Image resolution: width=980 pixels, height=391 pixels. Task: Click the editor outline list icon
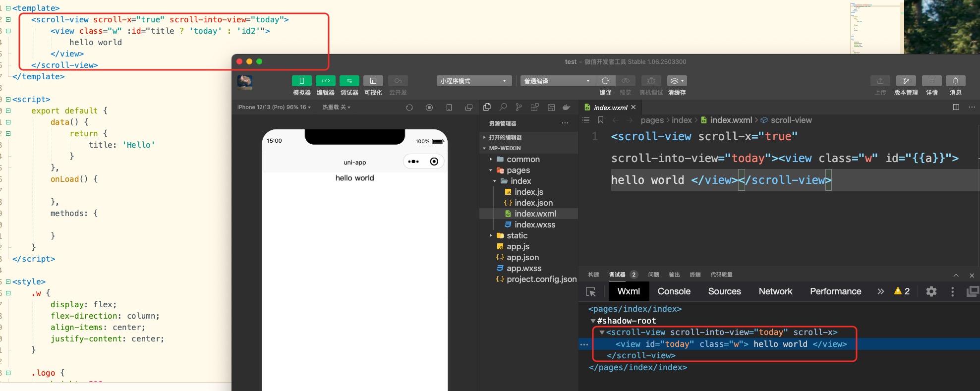coord(586,120)
